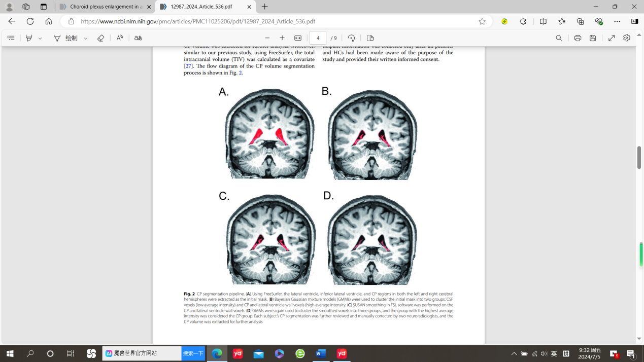The width and height of the screenshot is (644, 362).
Task: Select the Draw (绘制) pen tool
Action: click(x=66, y=38)
